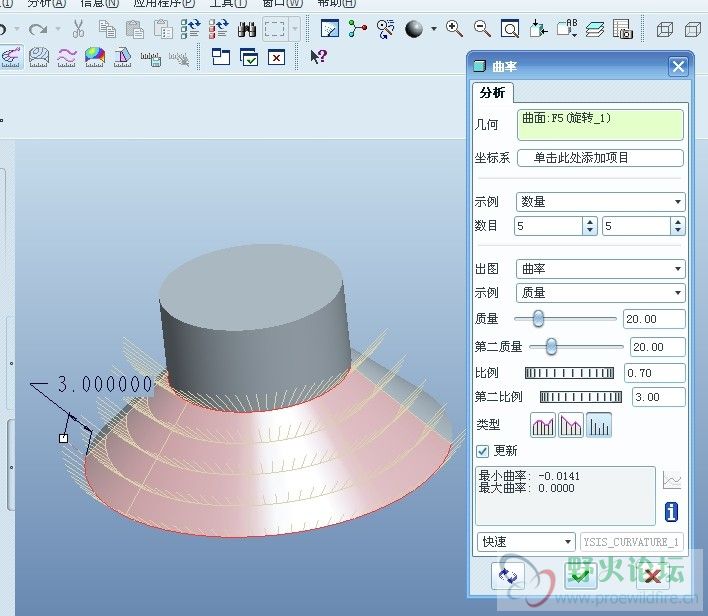Click the Layers icon

coord(595,29)
